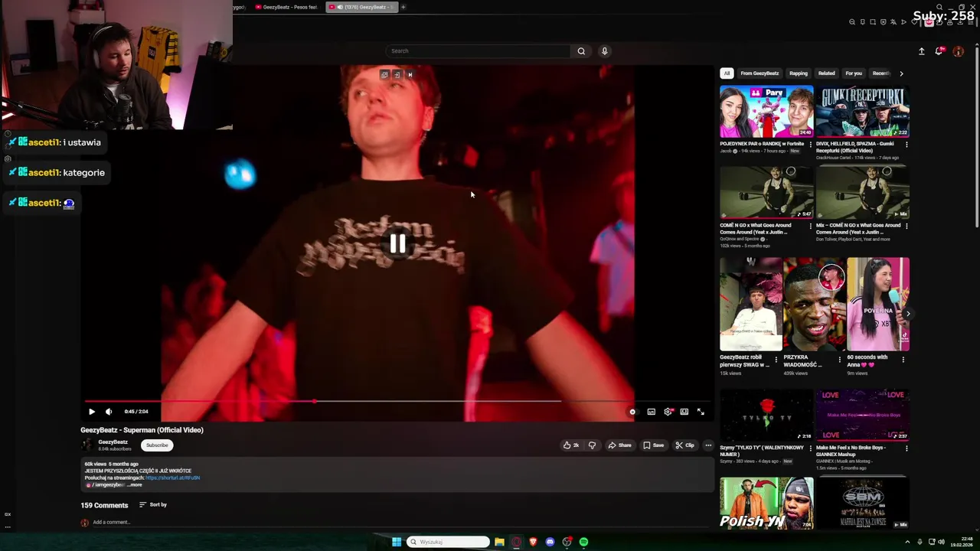Toggle the autoplay switch in player
Image resolution: width=980 pixels, height=551 pixels.
pyautogui.click(x=632, y=412)
